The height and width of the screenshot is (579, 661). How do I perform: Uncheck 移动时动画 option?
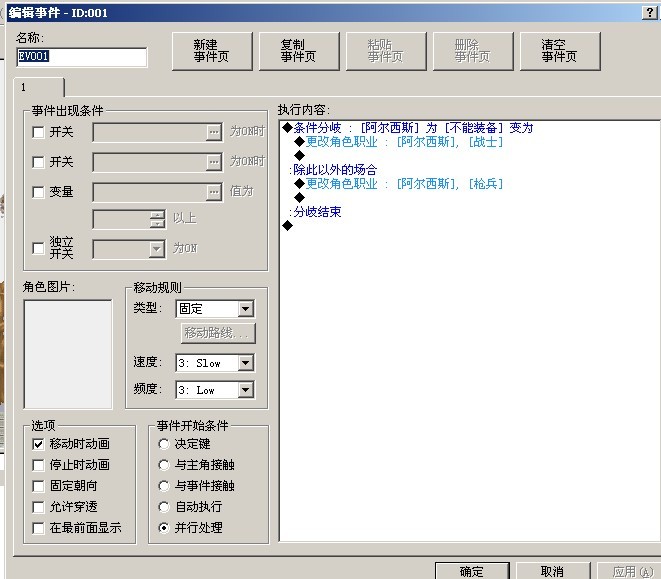point(38,444)
